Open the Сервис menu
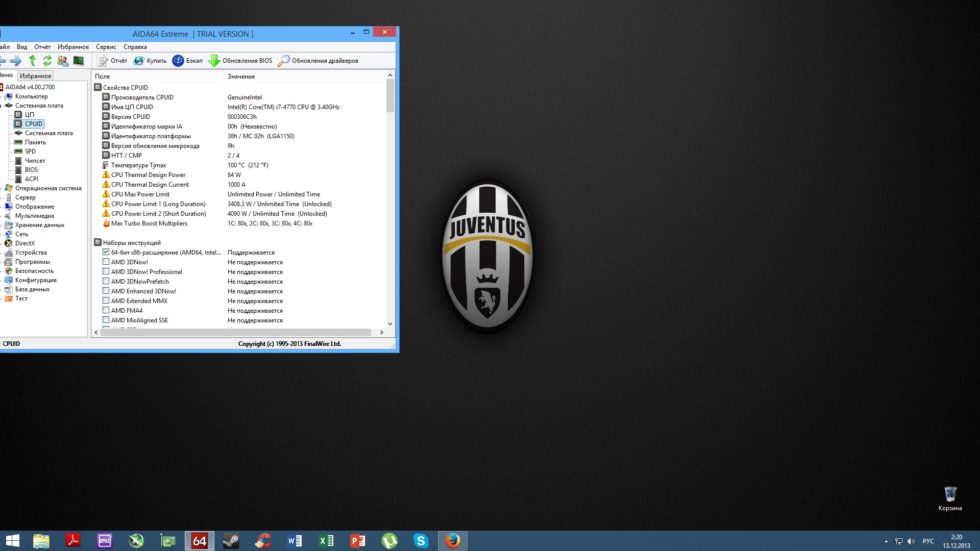This screenshot has width=980, height=551. click(x=106, y=47)
